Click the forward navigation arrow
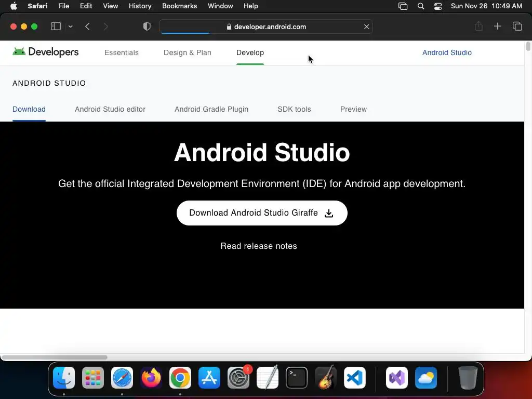 105,26
